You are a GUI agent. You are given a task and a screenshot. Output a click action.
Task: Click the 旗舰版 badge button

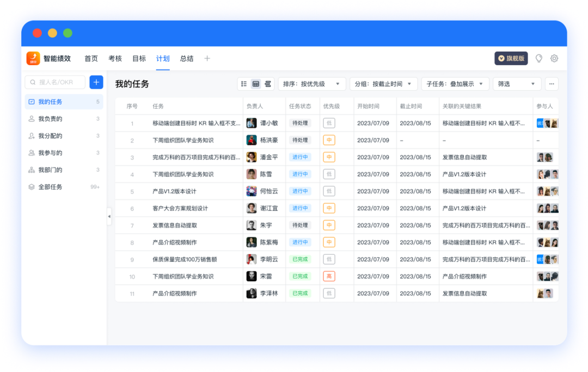pos(511,58)
